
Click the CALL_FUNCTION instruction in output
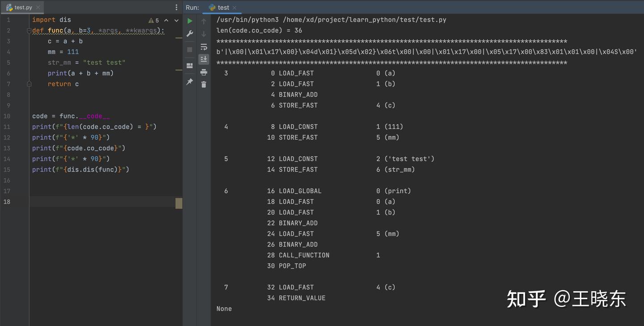(x=304, y=255)
